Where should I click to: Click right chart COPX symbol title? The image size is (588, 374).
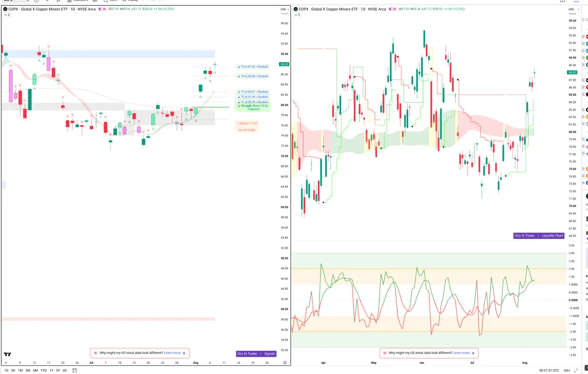click(342, 9)
